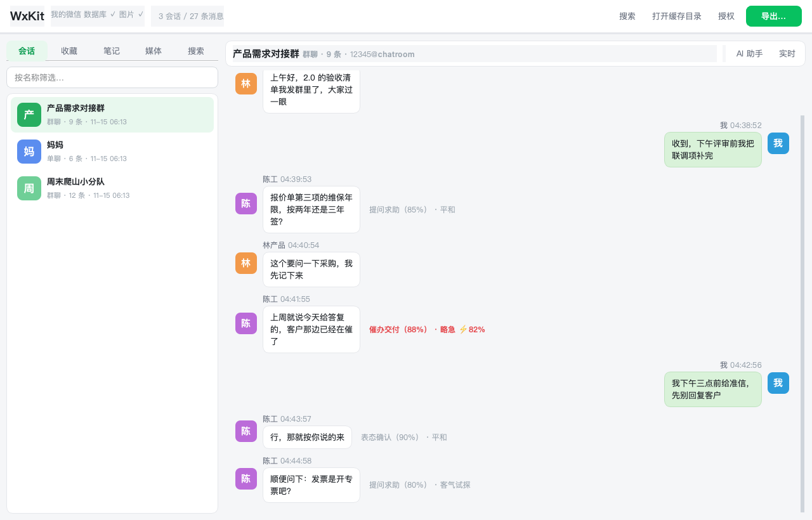Screen dimensions: 812x520
Task: Click the 催办交付（88%）略急 tag
Action: tap(427, 330)
